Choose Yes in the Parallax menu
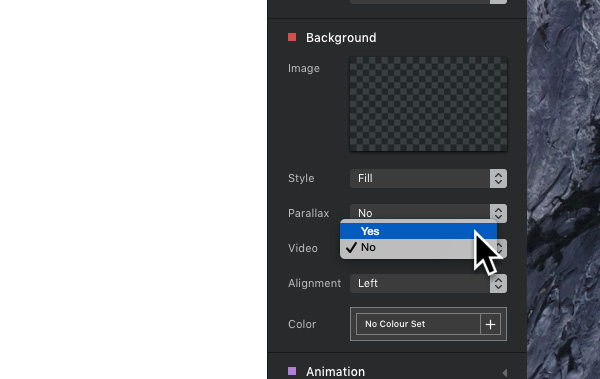Viewport: 600px width, 379px height. point(418,231)
